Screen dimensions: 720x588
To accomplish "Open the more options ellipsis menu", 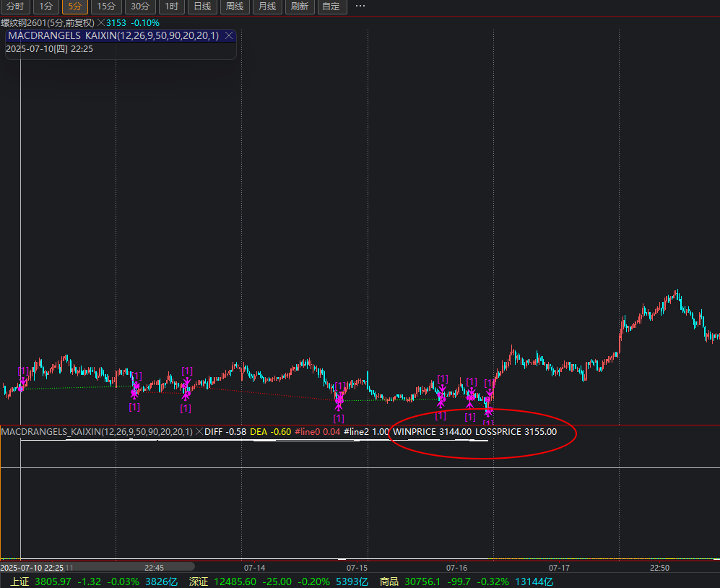I will (360, 6).
